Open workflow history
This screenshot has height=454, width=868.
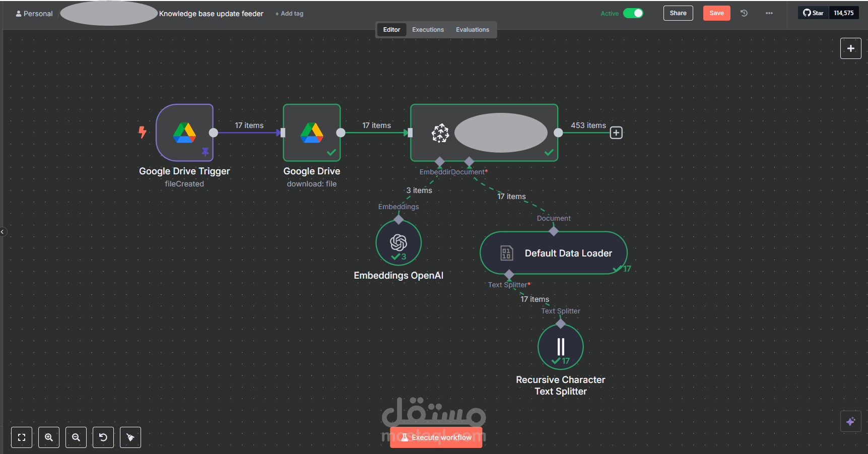pos(744,13)
